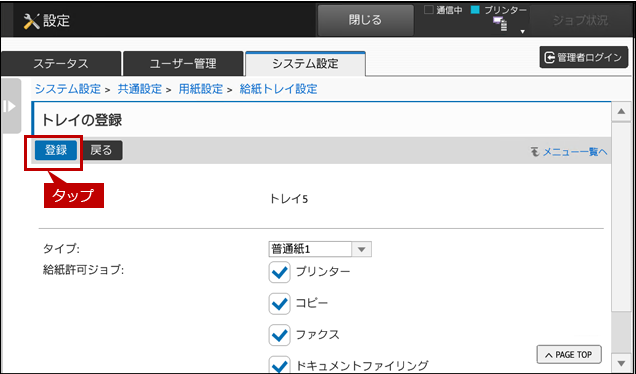Select the システム設定 tab

(305, 64)
